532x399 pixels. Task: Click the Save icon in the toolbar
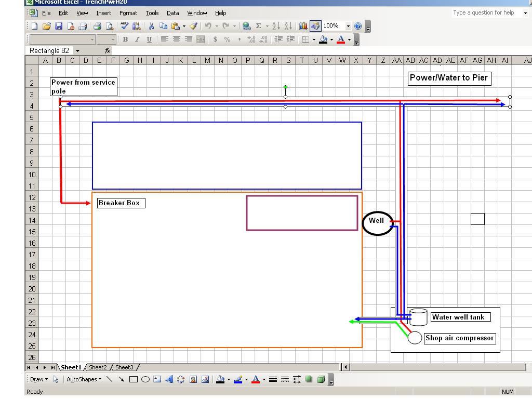tap(59, 26)
